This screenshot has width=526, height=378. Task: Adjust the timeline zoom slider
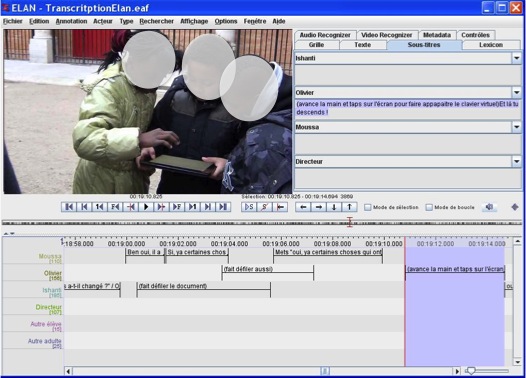point(471,371)
